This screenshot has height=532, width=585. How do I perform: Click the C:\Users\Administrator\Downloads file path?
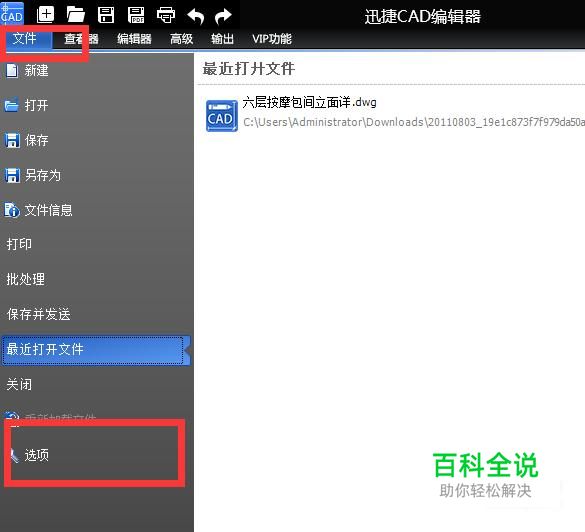(414, 122)
